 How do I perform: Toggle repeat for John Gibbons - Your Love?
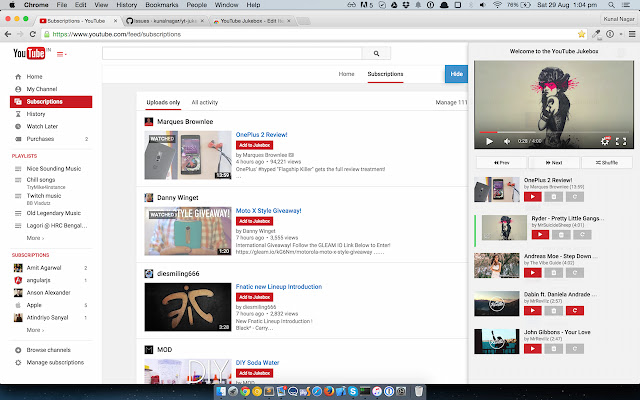coord(575,349)
